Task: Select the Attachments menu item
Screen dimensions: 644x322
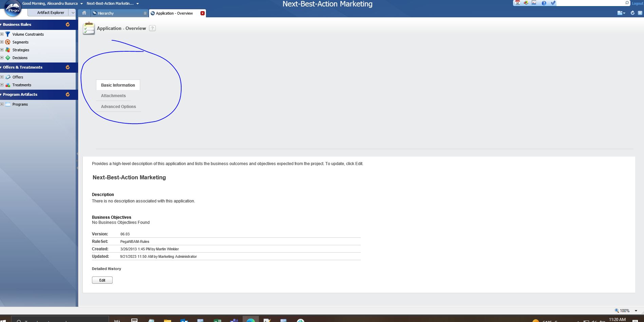Action: pos(113,95)
